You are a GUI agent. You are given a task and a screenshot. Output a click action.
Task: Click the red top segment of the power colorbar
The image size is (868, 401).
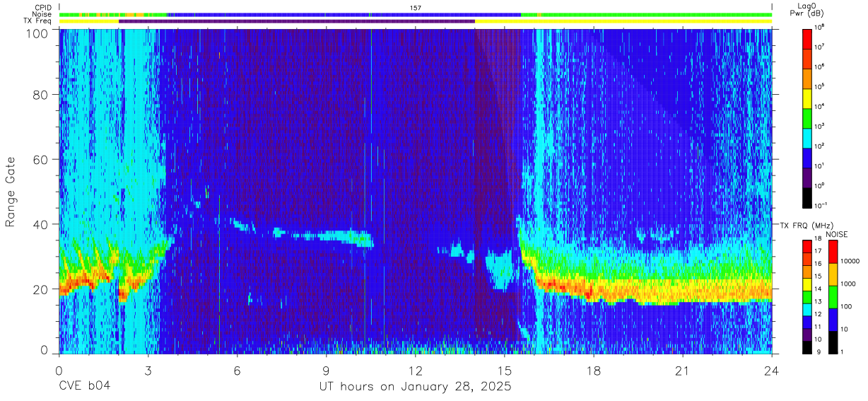click(808, 38)
